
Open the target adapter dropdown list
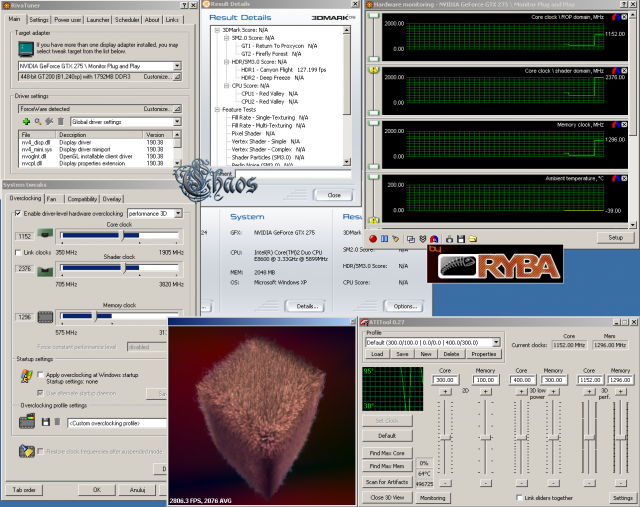coord(176,66)
